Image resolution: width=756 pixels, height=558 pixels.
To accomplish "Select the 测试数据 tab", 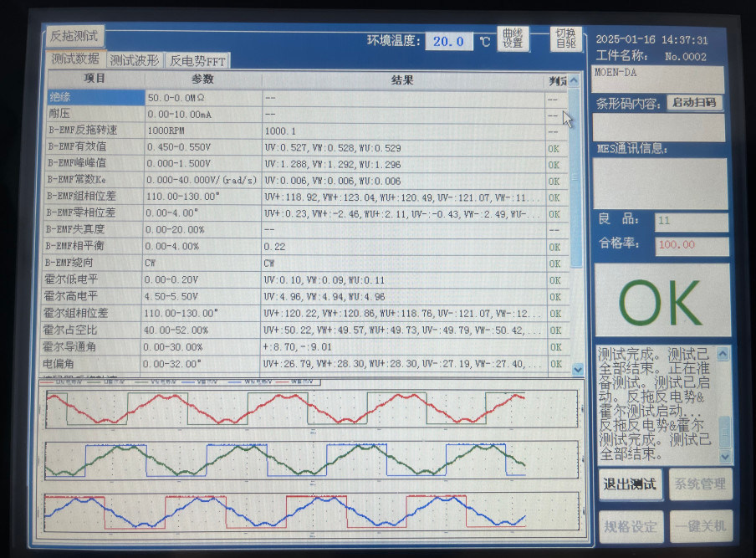I will tap(75, 59).
